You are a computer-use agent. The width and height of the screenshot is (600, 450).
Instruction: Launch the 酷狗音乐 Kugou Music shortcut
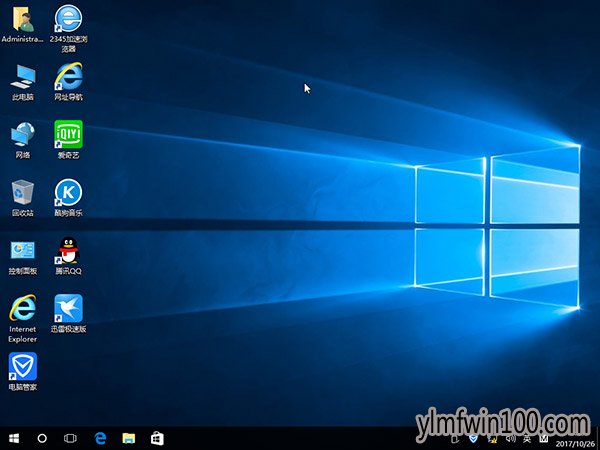click(x=68, y=198)
